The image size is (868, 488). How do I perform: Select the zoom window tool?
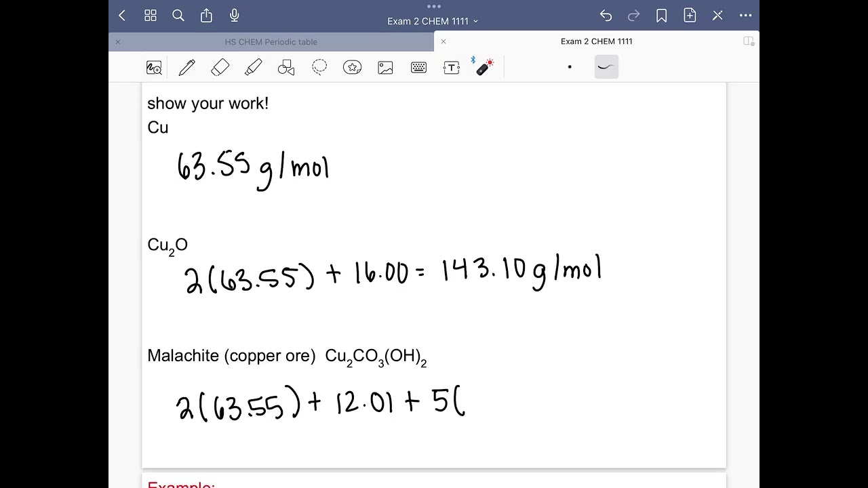pos(154,68)
